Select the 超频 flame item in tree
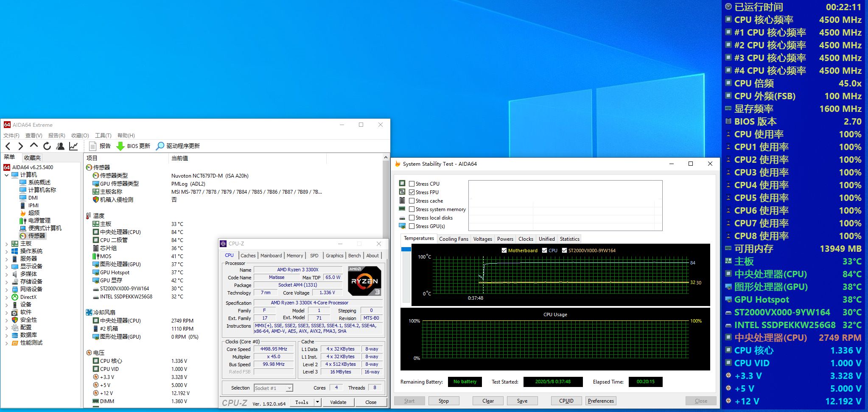Viewport: 868px width, 412px height. click(x=34, y=213)
